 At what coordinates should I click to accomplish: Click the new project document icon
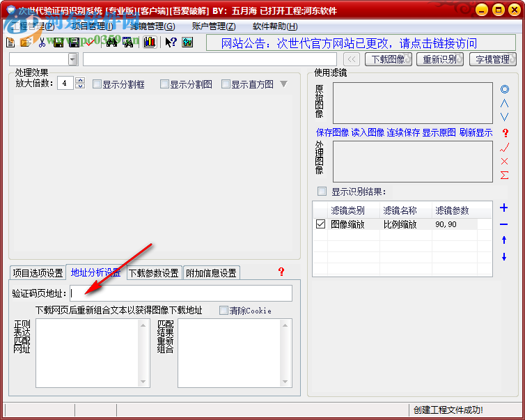pos(10,42)
